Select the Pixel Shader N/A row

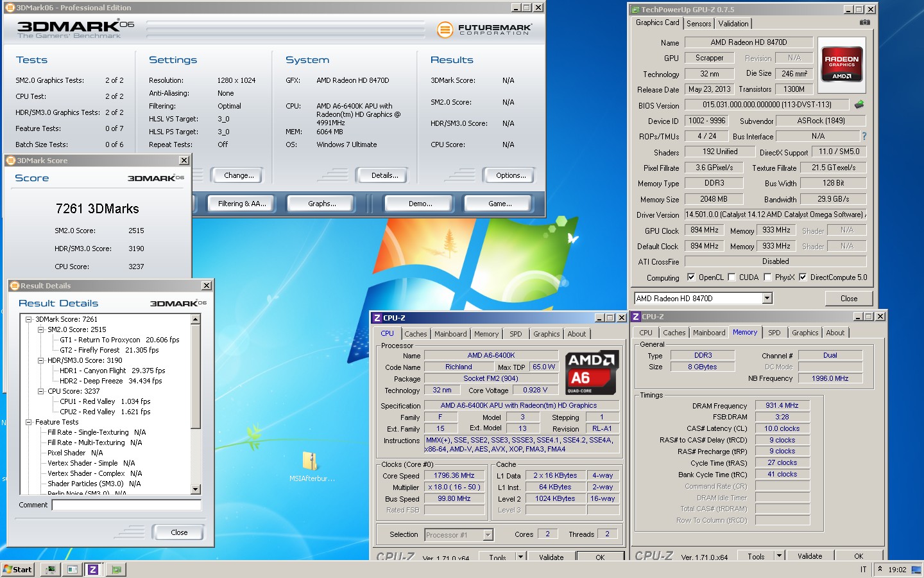[x=75, y=453]
